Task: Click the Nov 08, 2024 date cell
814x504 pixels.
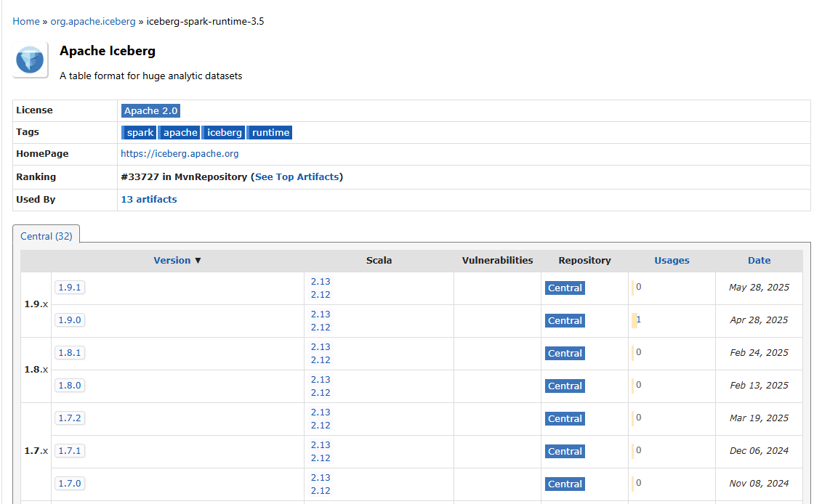Action: pyautogui.click(x=759, y=483)
